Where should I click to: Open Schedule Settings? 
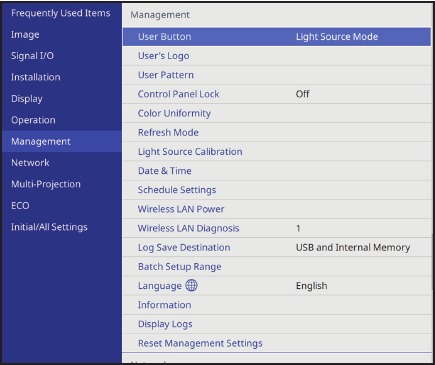pos(277,190)
